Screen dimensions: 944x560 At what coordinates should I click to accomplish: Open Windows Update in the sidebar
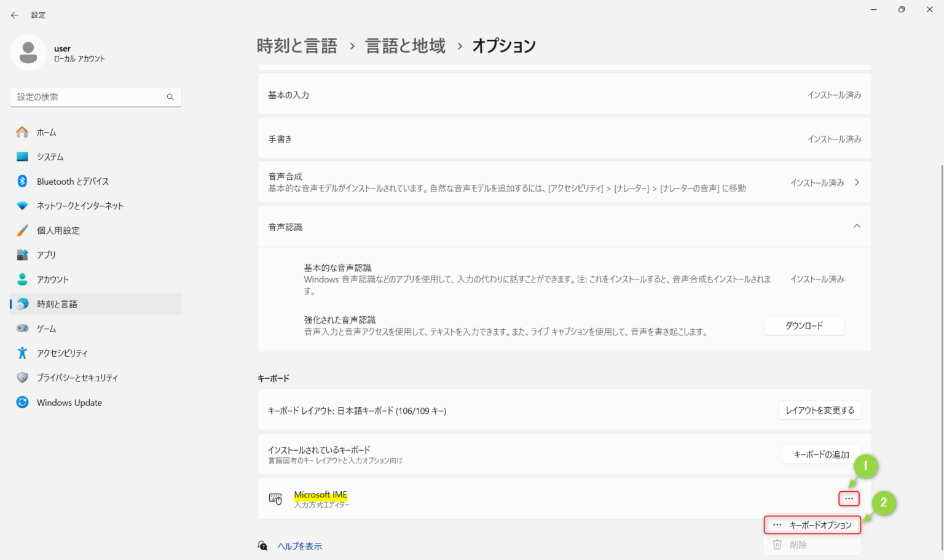tap(69, 403)
